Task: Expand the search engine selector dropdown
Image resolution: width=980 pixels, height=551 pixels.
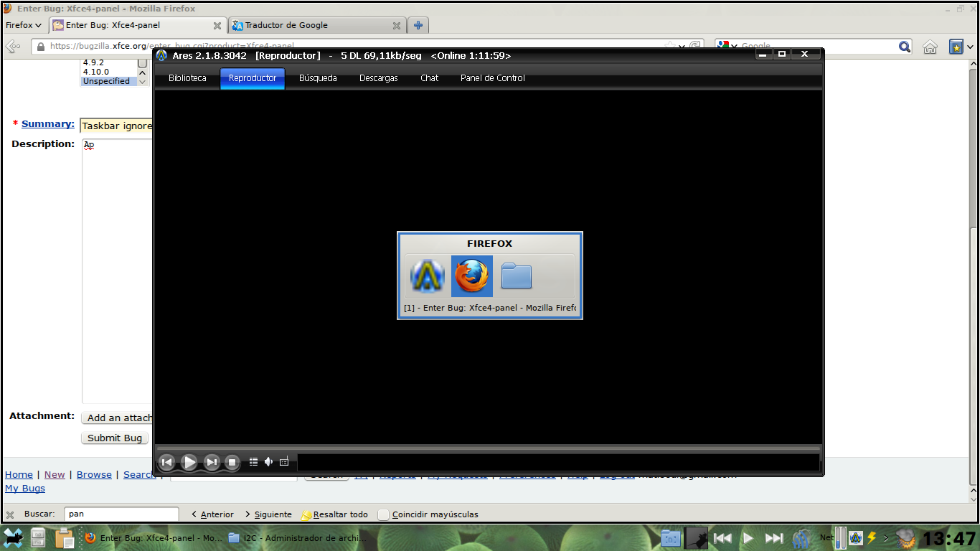Action: point(727,46)
